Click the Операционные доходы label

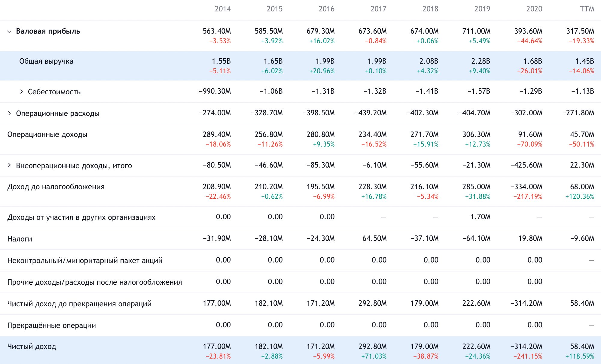pyautogui.click(x=47, y=135)
